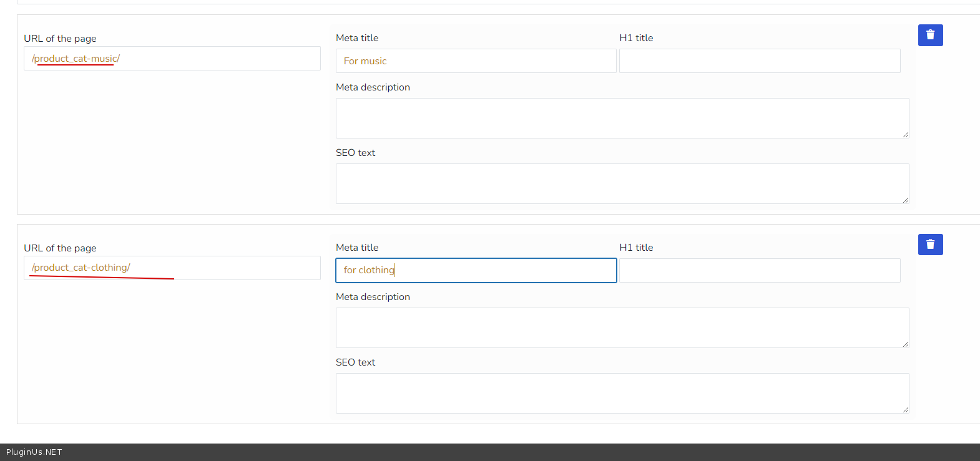Delete the product_cat-music SEO rule

(930, 36)
